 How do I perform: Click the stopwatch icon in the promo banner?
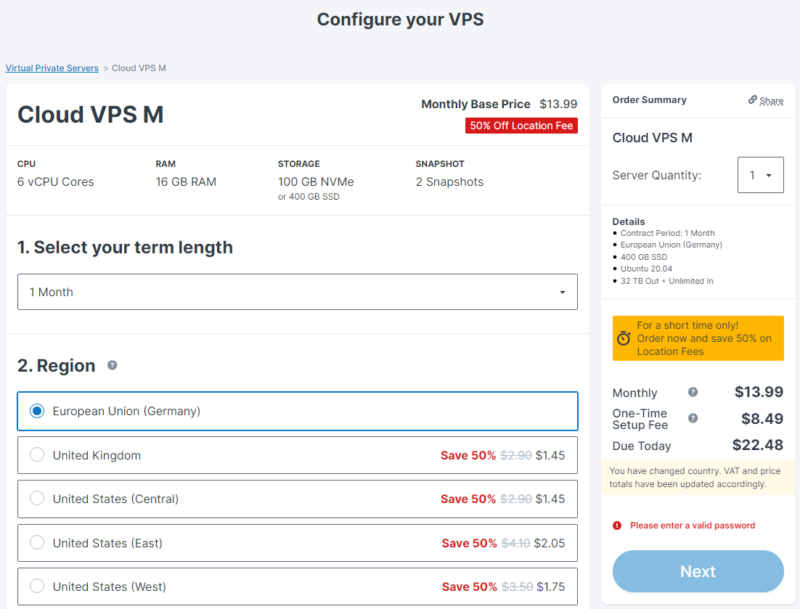click(625, 338)
